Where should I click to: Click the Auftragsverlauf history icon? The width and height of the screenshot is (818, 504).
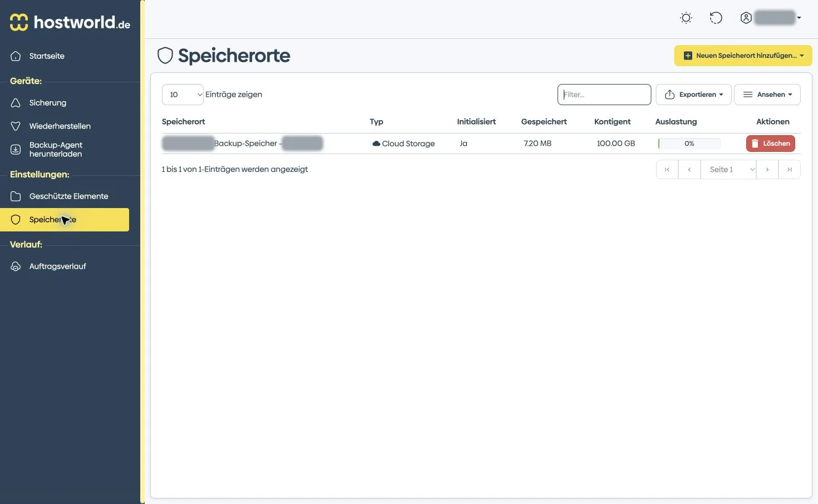click(16, 266)
